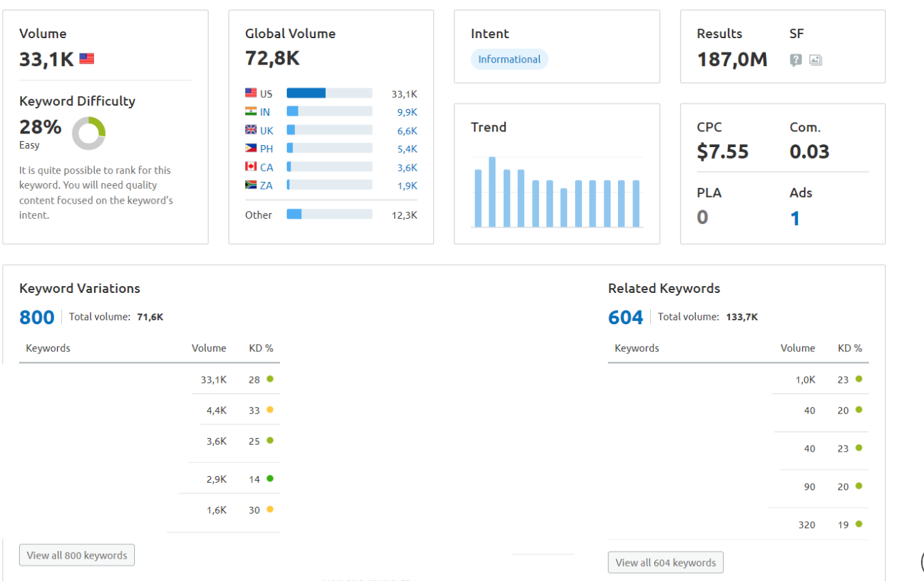Image resolution: width=924 pixels, height=581 pixels.
Task: Click the 604 related keywords count link
Action: coord(626,317)
